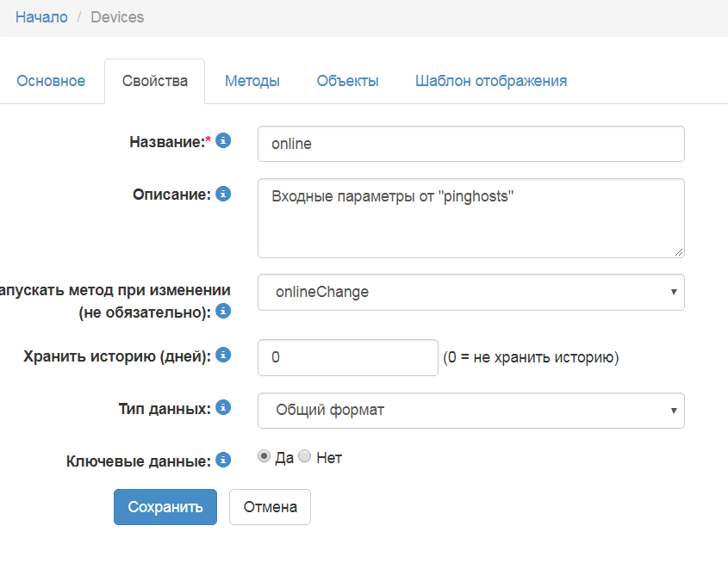Open the Шаблон отображения tab
This screenshot has width=728, height=563.
tap(491, 80)
